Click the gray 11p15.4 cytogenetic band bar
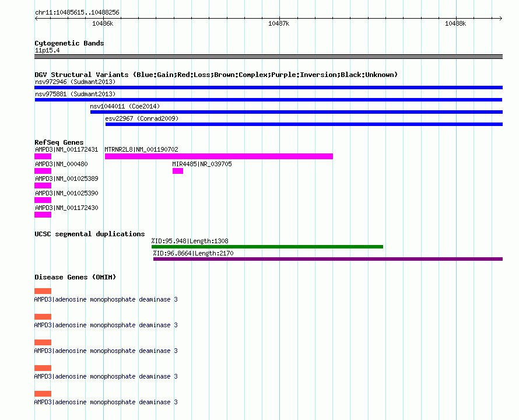Screen dimensions: 519x420 click(x=268, y=57)
